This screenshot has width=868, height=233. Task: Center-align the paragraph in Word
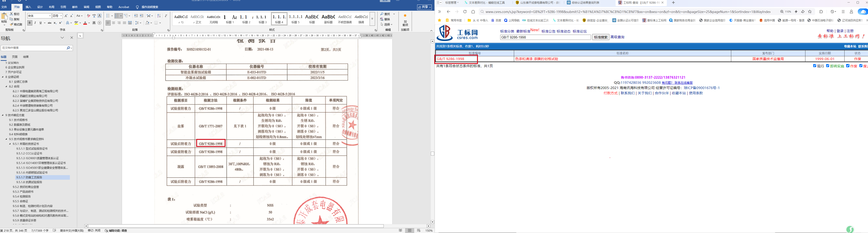pyautogui.click(x=114, y=23)
